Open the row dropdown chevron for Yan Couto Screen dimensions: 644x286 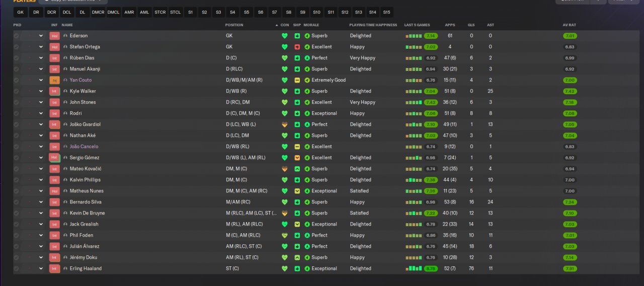pos(41,80)
